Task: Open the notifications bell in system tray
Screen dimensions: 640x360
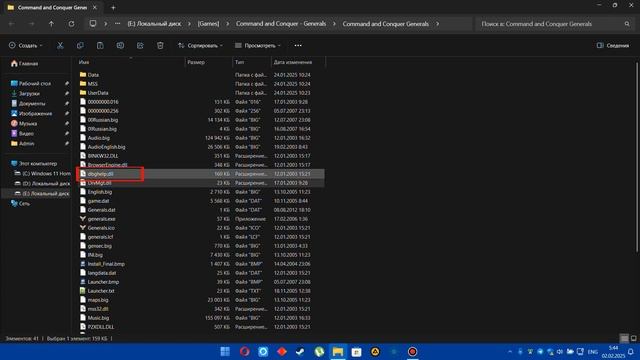Action: click(631, 351)
